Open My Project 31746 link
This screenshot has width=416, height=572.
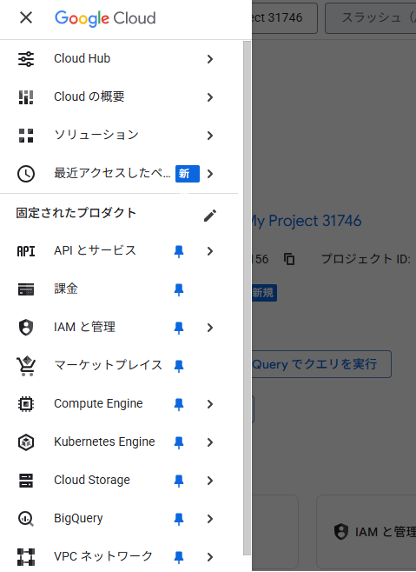pos(307,221)
